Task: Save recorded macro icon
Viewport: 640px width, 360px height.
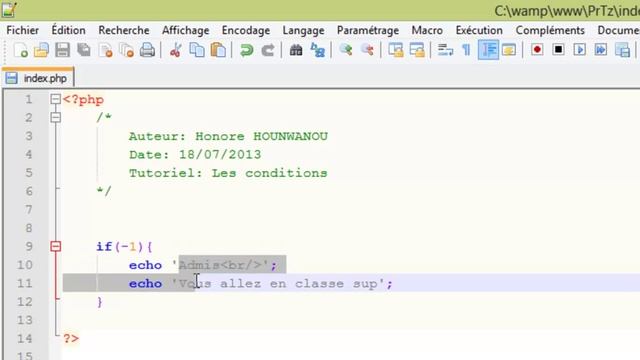Action: (622, 50)
